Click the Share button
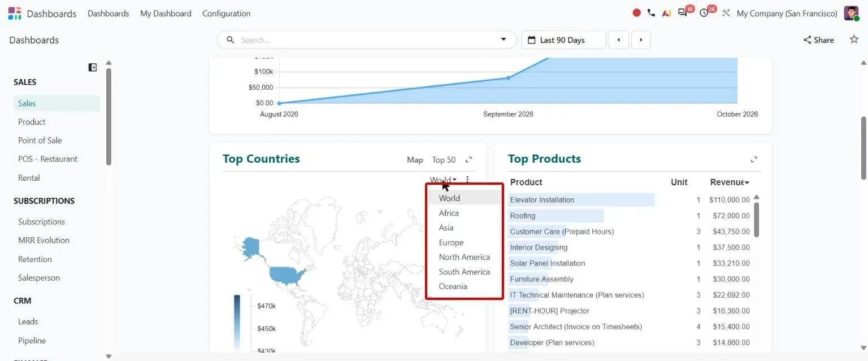Screen dimensions: 868x361 (818, 40)
